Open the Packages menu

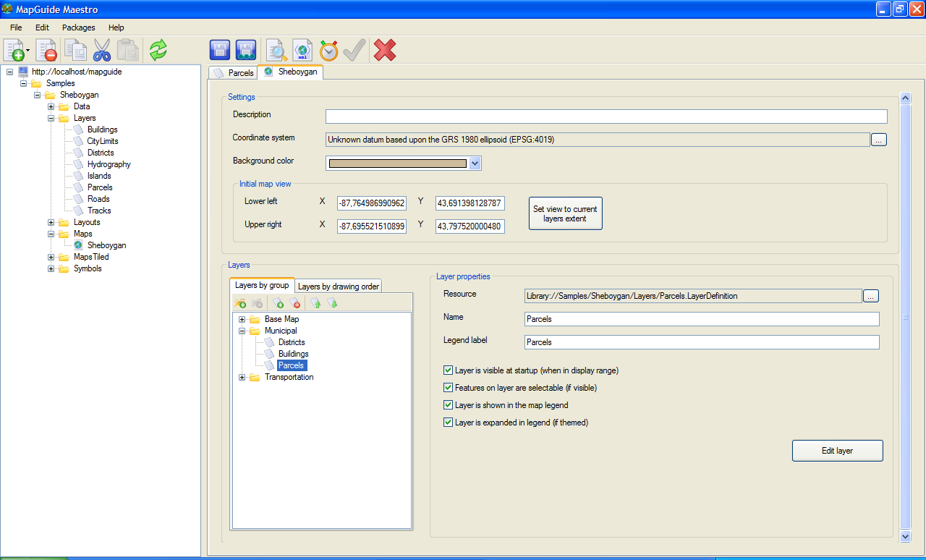point(79,27)
